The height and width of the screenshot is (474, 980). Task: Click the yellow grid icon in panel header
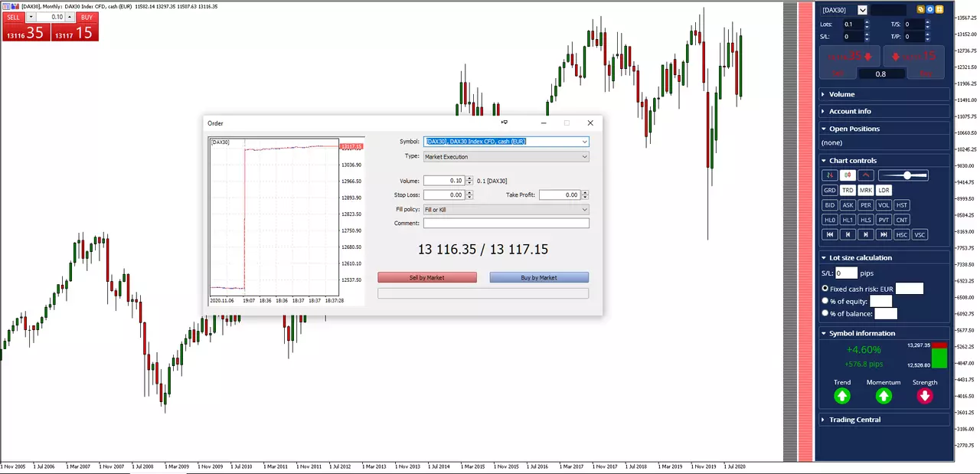939,10
